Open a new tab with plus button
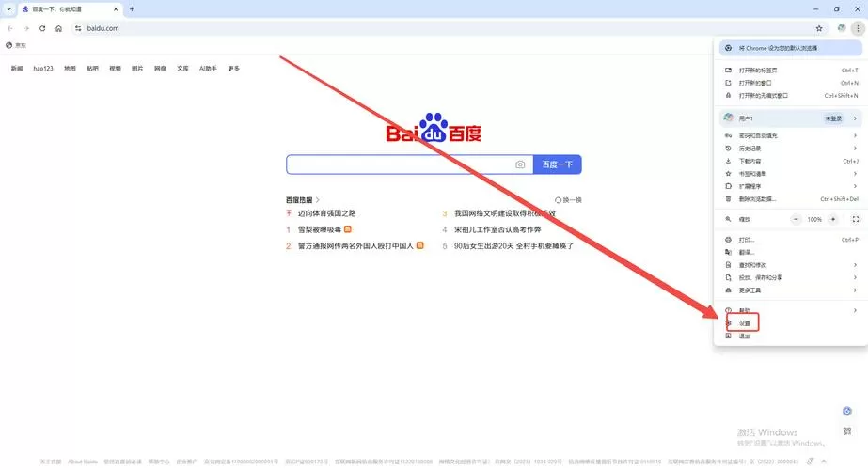This screenshot has width=868, height=470. pos(132,8)
